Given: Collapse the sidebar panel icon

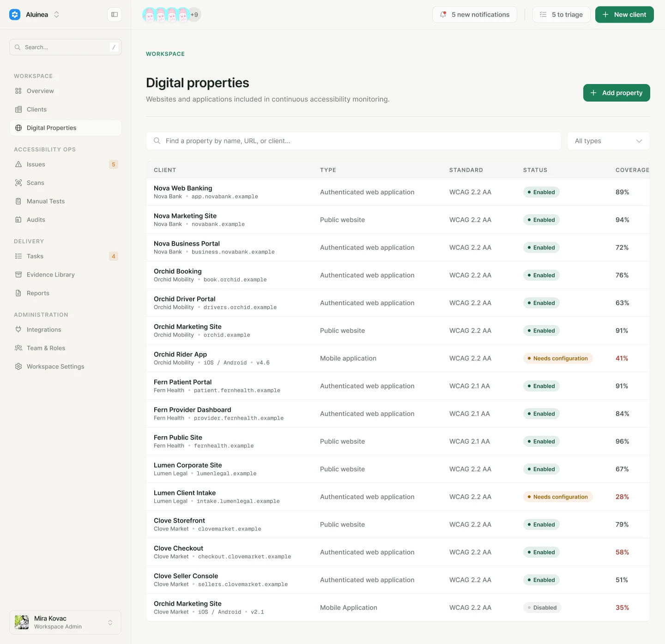Looking at the screenshot, I should [115, 15].
